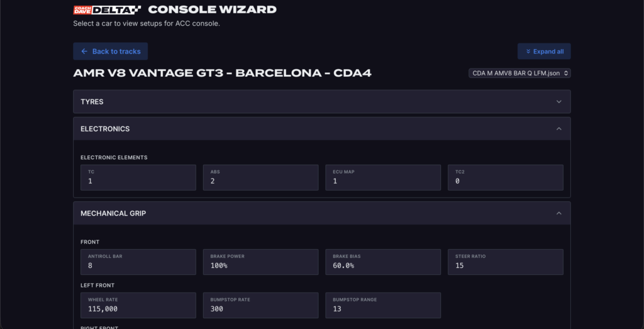Click the Antiroll Bar value field
The width and height of the screenshot is (644, 329).
[138, 262]
